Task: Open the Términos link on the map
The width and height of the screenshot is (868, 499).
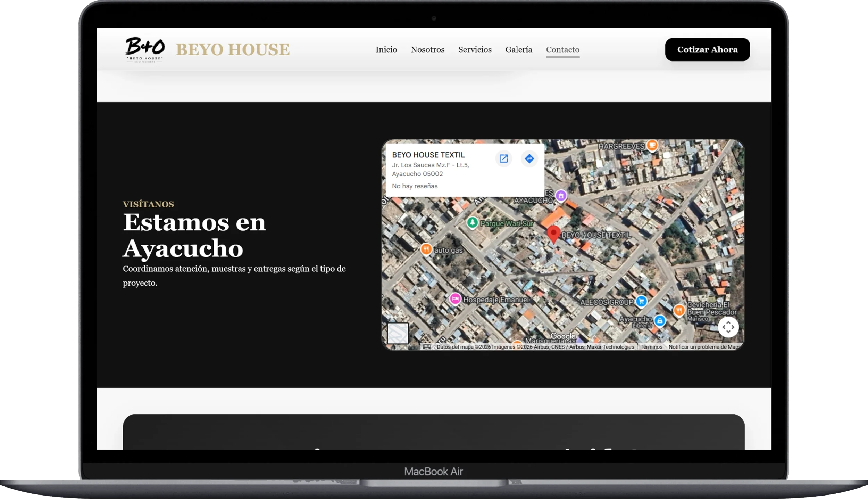Action: [x=651, y=347]
